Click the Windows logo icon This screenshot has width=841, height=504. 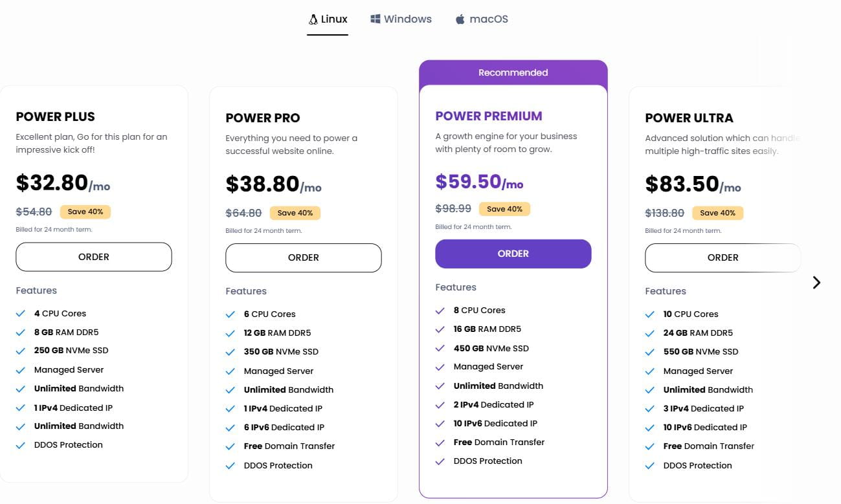[374, 19]
